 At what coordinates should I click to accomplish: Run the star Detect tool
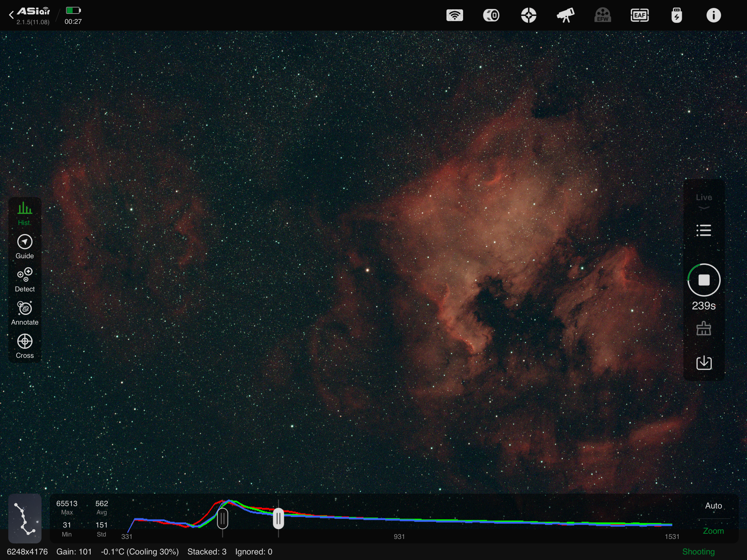tap(25, 280)
